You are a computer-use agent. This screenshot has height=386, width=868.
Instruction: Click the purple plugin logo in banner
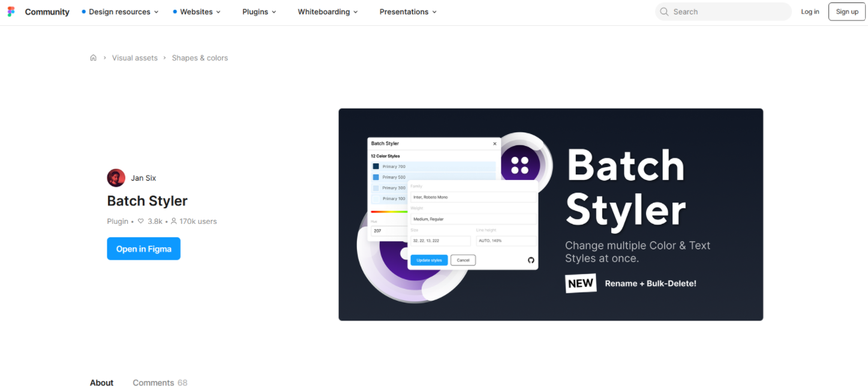tap(520, 165)
